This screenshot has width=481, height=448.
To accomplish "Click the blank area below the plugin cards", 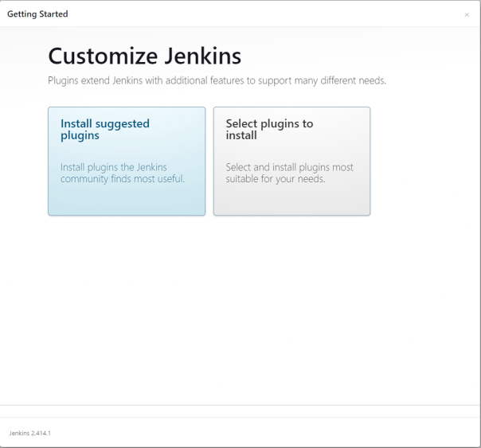I will tap(239, 310).
